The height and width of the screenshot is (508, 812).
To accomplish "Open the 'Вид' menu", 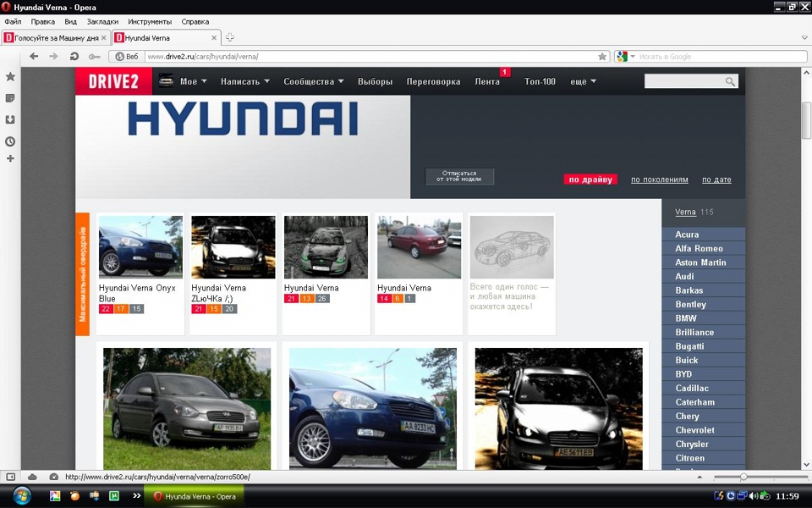I will [x=70, y=22].
